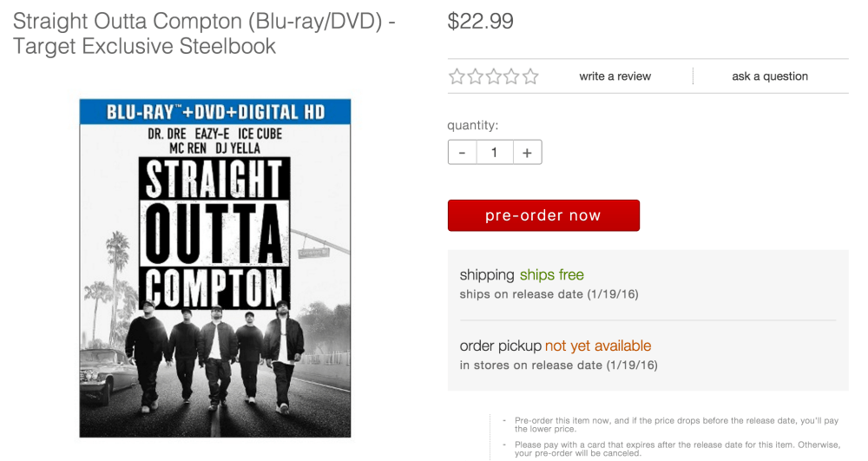This screenshot has height=461, width=868.
Task: Select the "ships on release date" line
Action: (549, 294)
